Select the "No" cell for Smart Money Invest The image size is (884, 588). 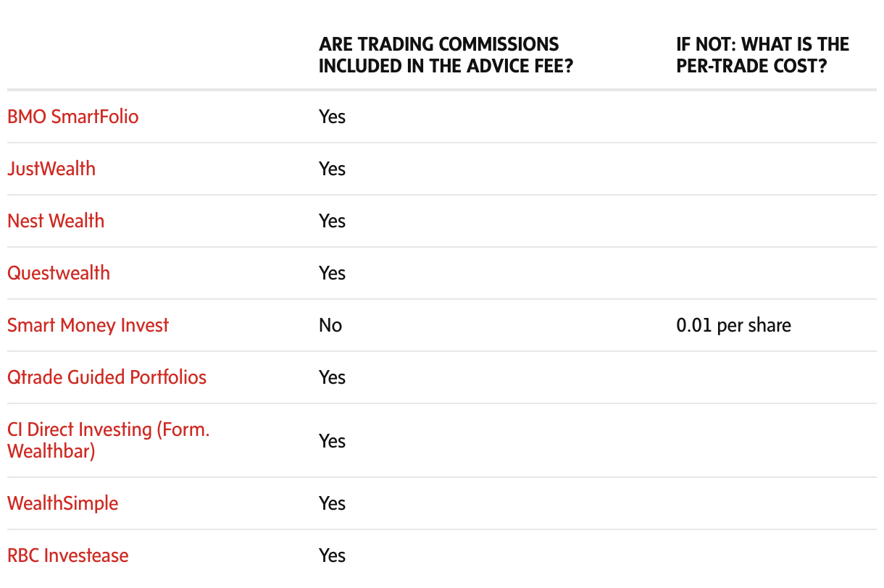click(330, 325)
